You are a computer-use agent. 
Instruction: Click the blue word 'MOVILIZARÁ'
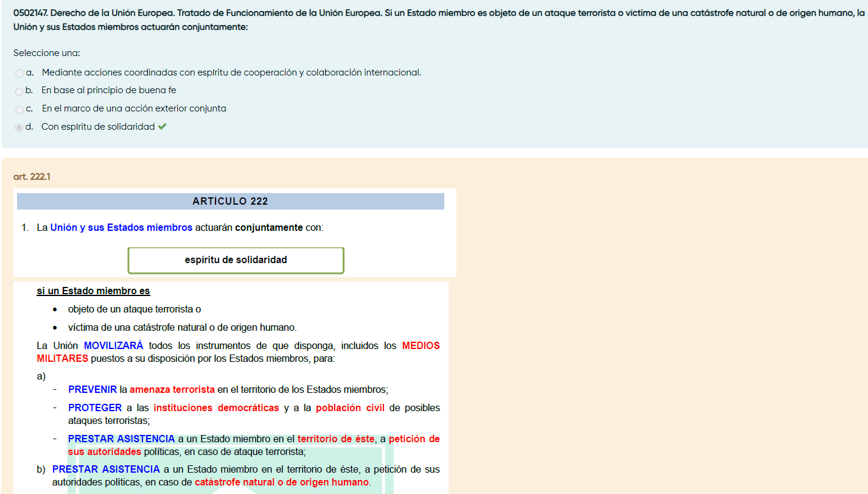point(113,346)
